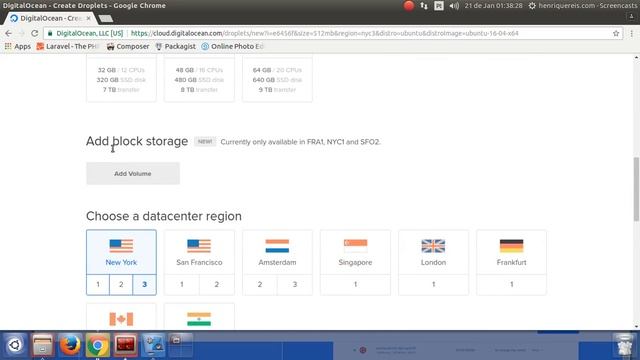
Task: Select London datacenter number 1
Action: [433, 284]
